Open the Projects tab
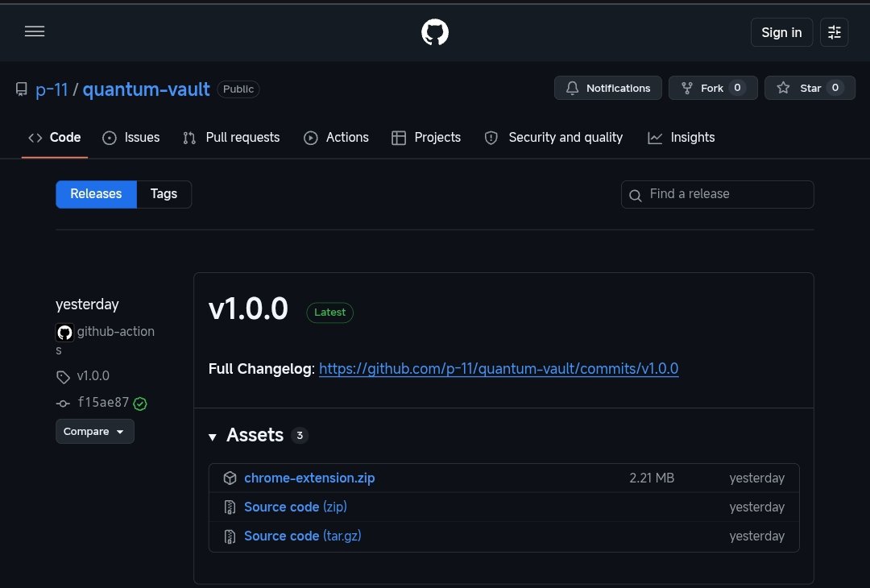 (426, 138)
